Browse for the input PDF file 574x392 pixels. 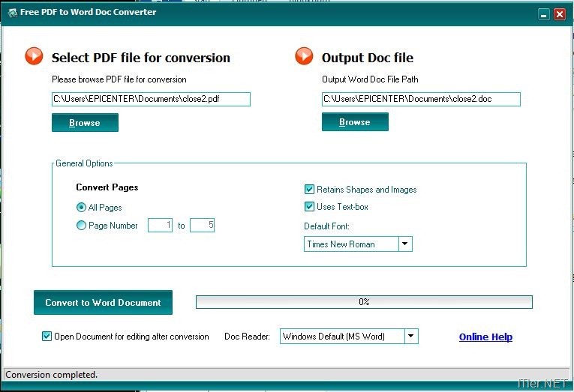(85, 122)
